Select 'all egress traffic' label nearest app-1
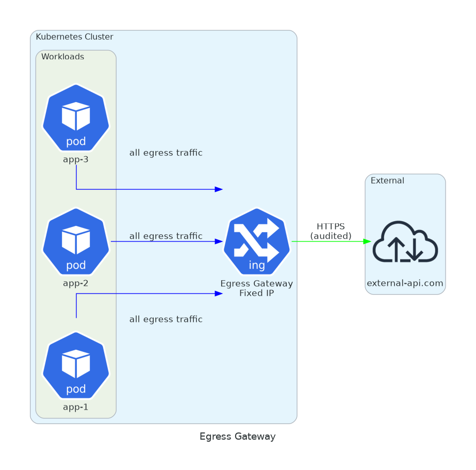 pyautogui.click(x=166, y=319)
